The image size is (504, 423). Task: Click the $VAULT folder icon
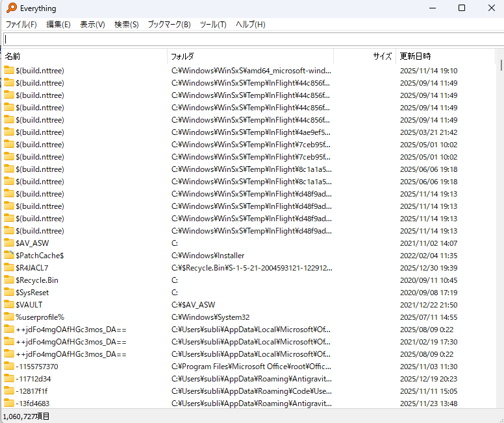click(9, 304)
